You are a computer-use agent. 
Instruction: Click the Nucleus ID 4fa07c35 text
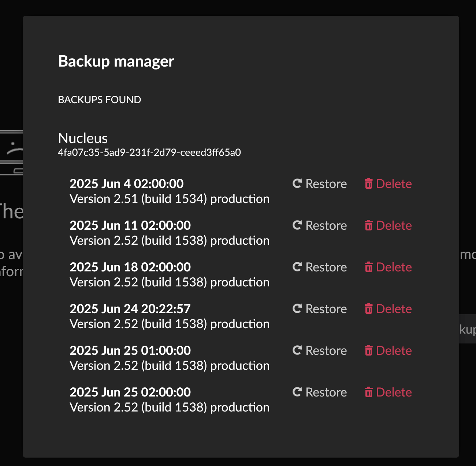tap(149, 153)
